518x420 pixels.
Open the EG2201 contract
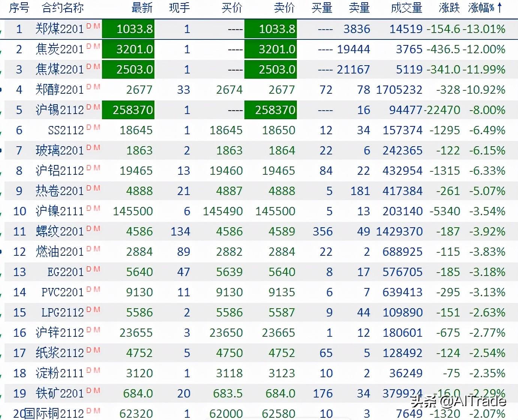pos(66,272)
